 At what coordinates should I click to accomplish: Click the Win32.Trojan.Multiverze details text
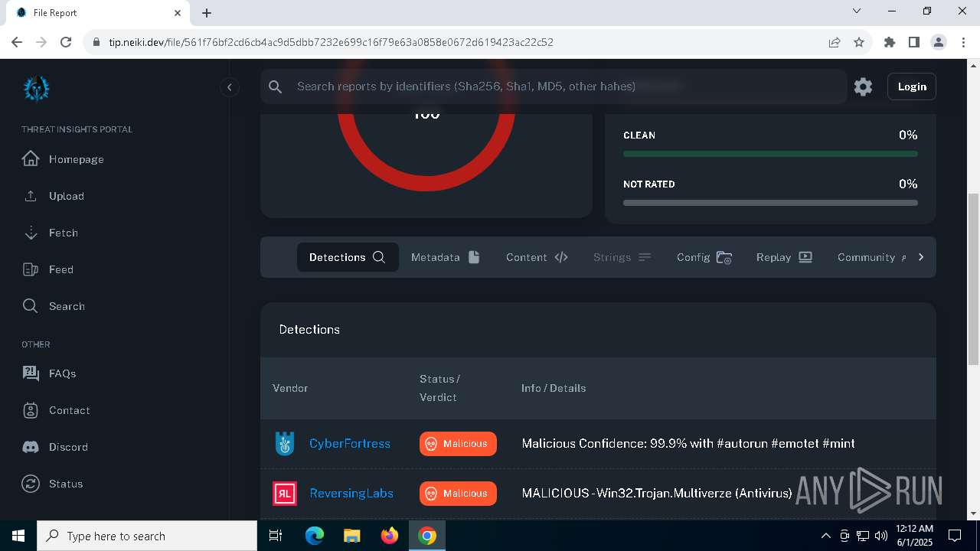click(x=657, y=493)
